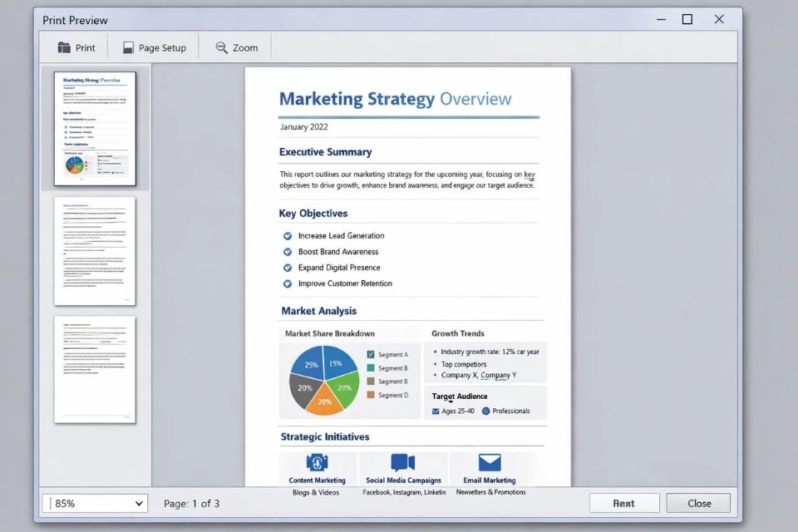
Task: Click the Print printer icon on the toolbar
Action: tap(64, 47)
